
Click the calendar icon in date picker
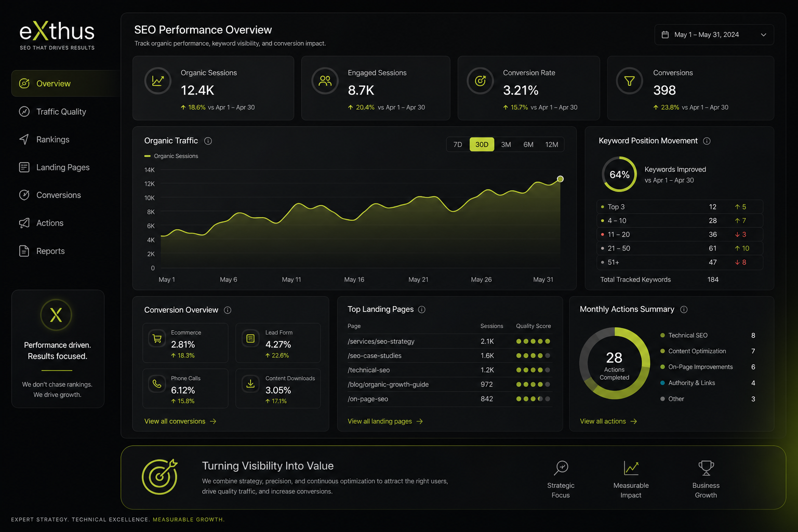pos(665,35)
